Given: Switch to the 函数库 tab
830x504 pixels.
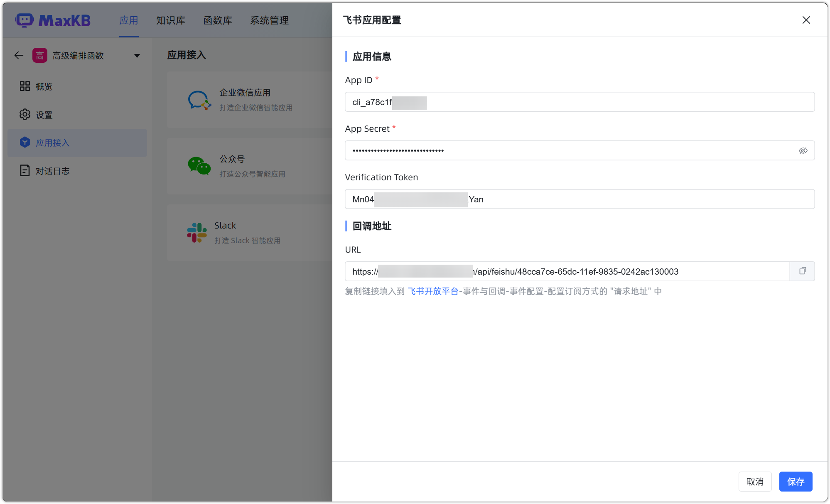Looking at the screenshot, I should tap(218, 20).
